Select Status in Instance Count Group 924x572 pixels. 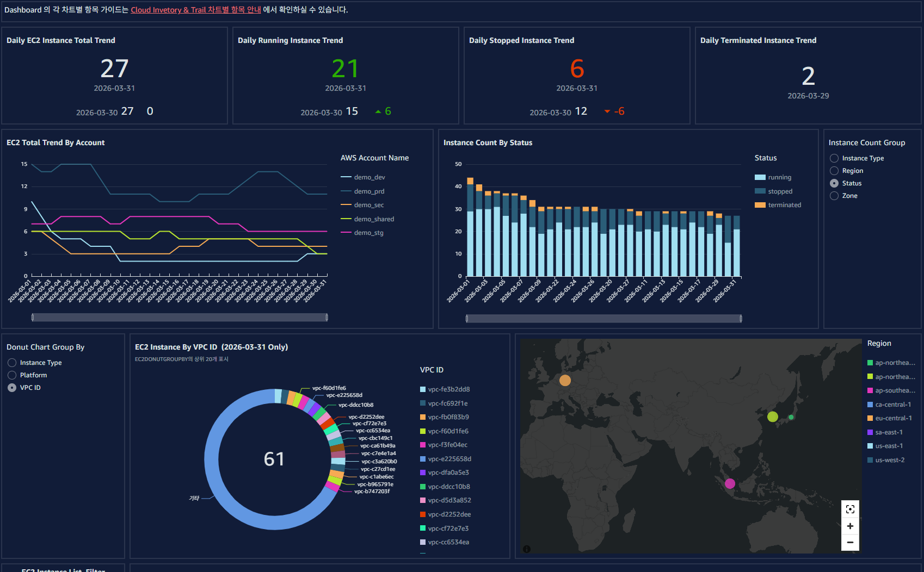[834, 183]
